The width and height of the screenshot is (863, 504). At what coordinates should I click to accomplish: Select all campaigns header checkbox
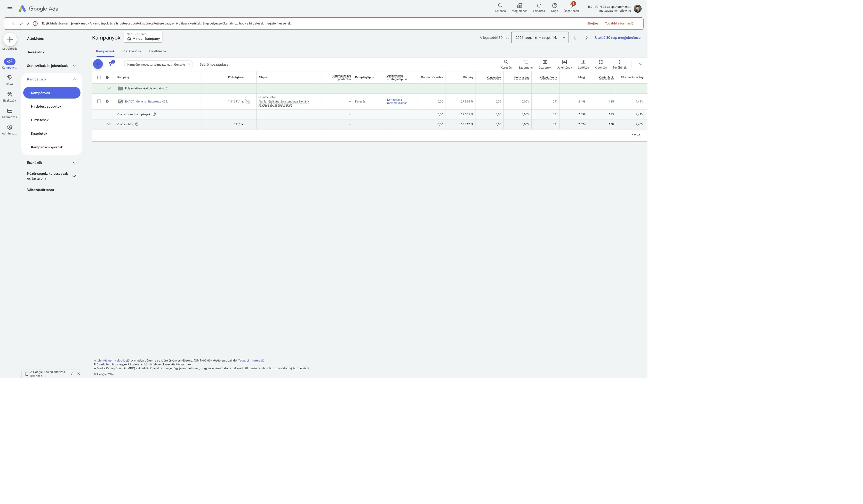click(x=99, y=77)
